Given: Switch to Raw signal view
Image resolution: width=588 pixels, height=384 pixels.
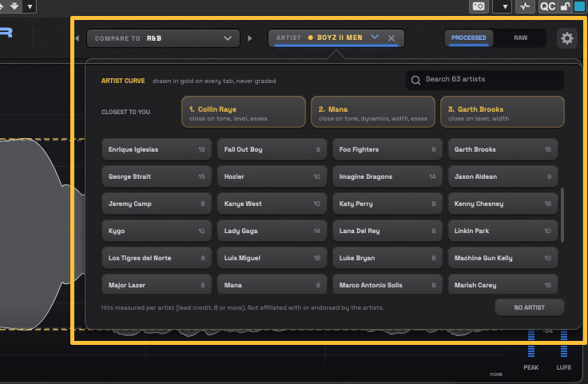Looking at the screenshot, I should pos(520,38).
